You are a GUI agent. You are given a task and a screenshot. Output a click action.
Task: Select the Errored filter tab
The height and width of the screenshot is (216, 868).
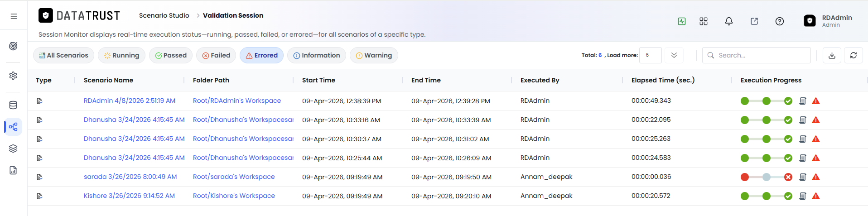[261, 55]
